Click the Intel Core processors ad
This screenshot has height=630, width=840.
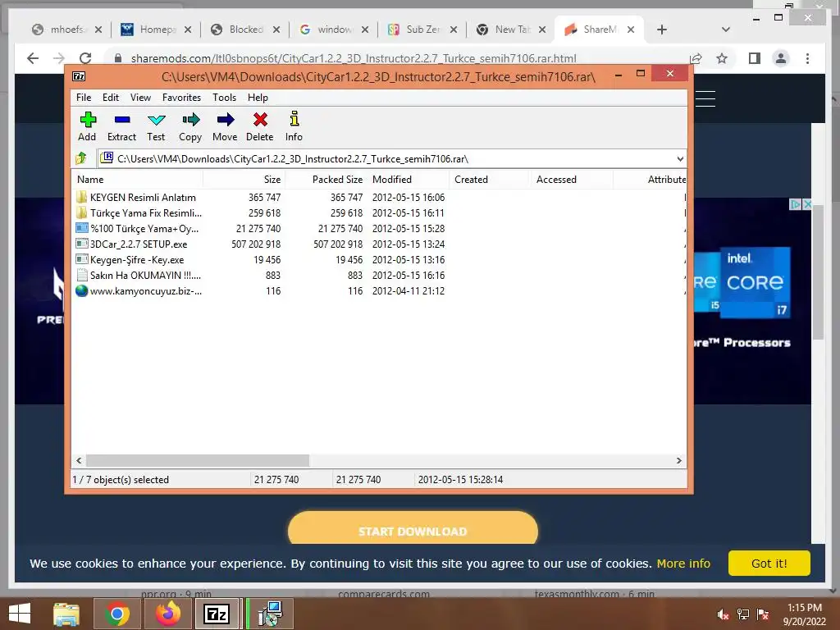tap(752, 300)
